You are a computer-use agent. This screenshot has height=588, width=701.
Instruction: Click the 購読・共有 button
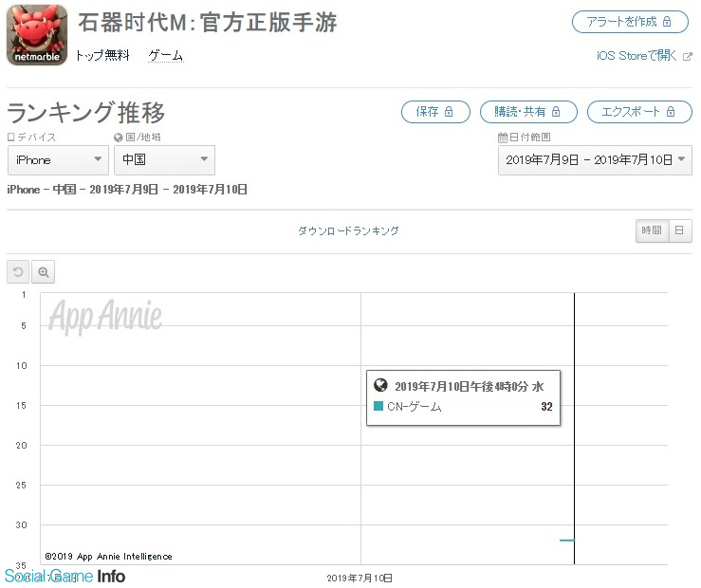click(x=528, y=112)
